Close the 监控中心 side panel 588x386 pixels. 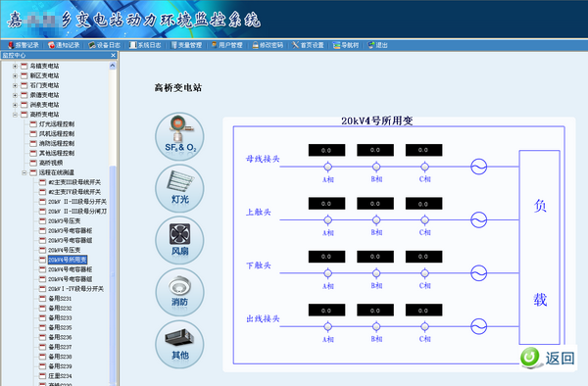click(114, 55)
